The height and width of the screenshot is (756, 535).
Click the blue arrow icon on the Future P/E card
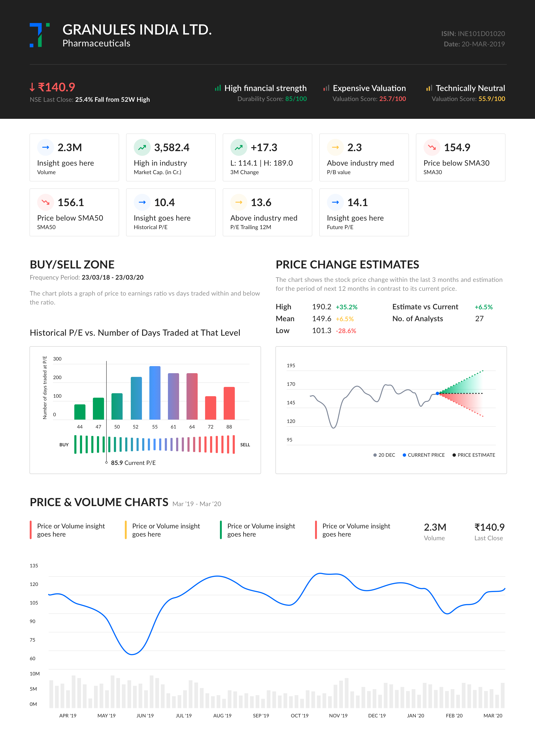pyautogui.click(x=335, y=202)
